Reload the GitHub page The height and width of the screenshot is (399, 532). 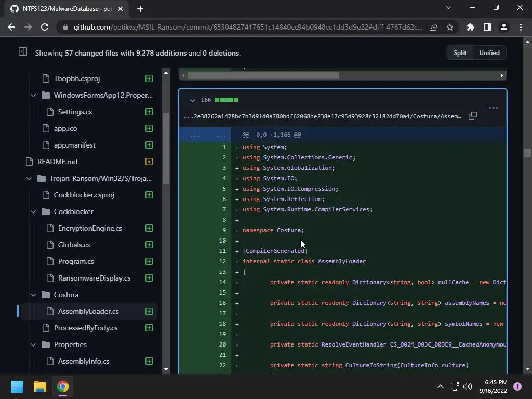click(45, 27)
